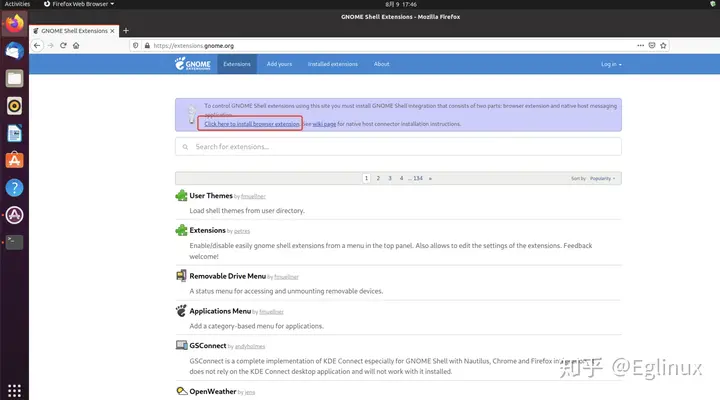Open the About page
This screenshot has width=720, height=400.
coord(381,64)
